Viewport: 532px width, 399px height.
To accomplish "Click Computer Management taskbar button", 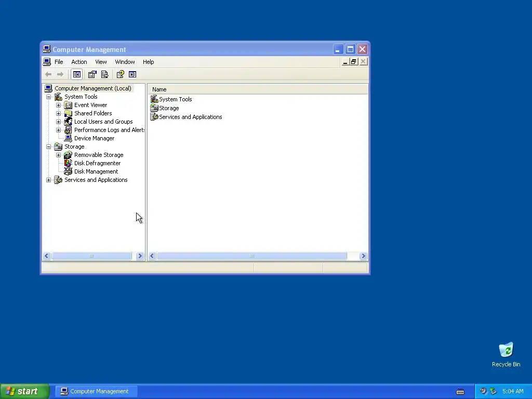I will [96, 391].
